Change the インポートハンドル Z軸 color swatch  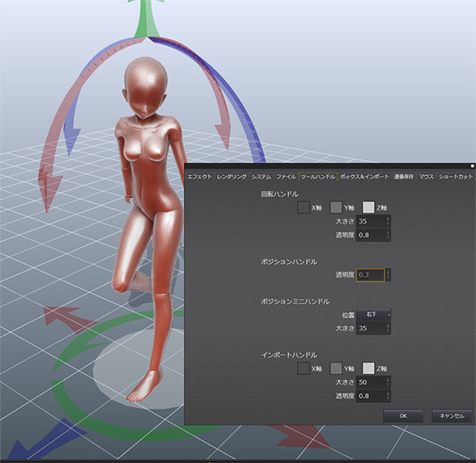click(369, 369)
